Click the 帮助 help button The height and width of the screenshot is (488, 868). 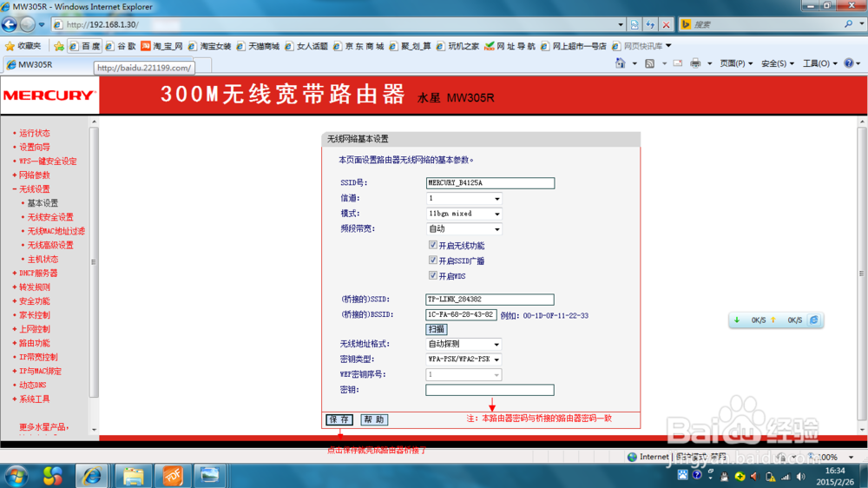(x=374, y=420)
